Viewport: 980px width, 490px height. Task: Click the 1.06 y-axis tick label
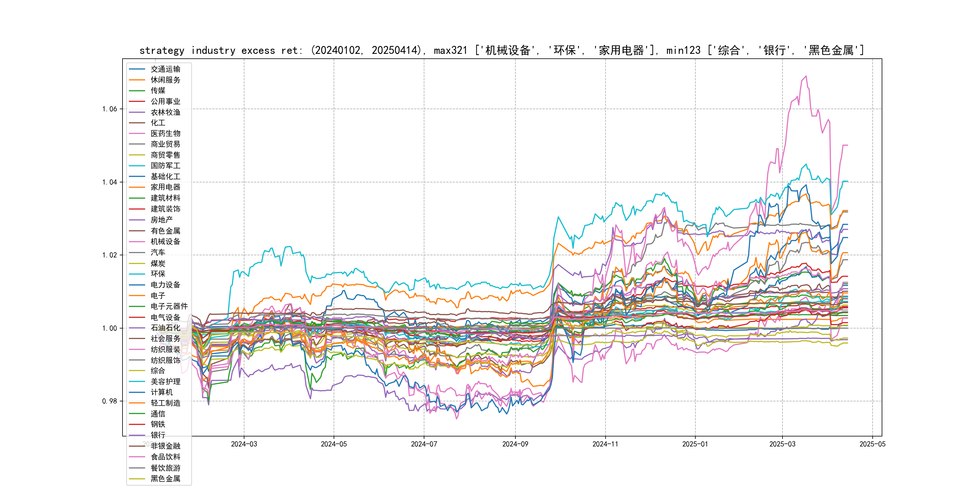(109, 109)
